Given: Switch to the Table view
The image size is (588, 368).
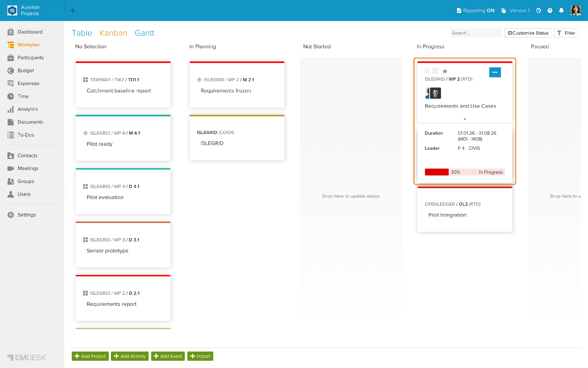Looking at the screenshot, I should point(82,33).
